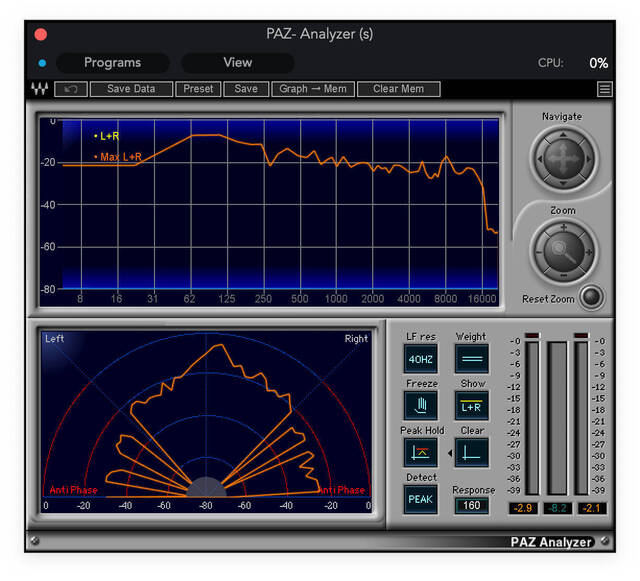Open the Preset list in the toolbar
The height and width of the screenshot is (581, 640).
click(198, 89)
